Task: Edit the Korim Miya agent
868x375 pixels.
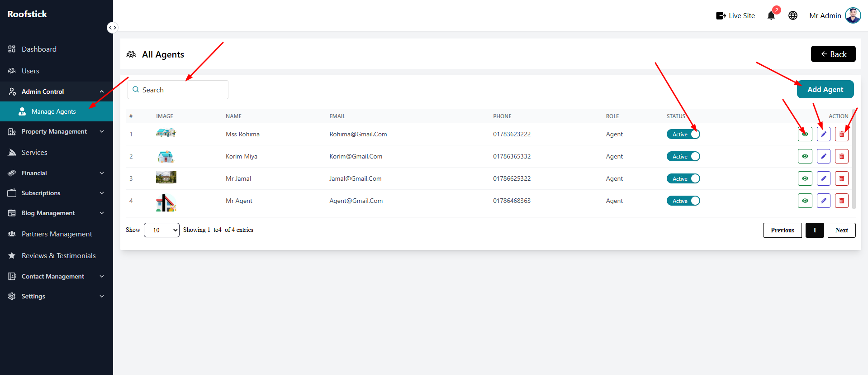Action: pos(824,156)
